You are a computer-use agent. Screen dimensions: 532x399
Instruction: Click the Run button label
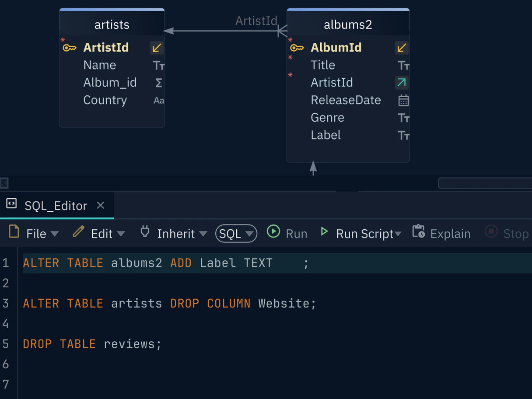tap(297, 234)
